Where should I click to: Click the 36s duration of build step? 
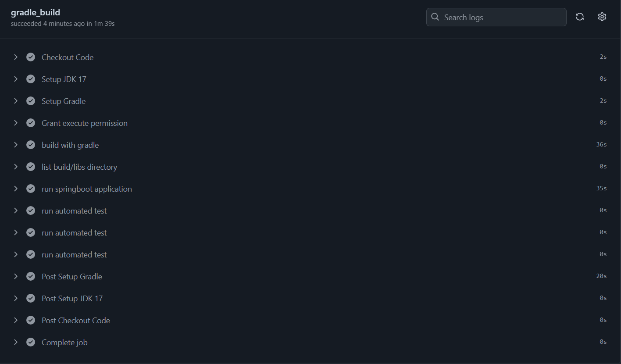[601, 145]
